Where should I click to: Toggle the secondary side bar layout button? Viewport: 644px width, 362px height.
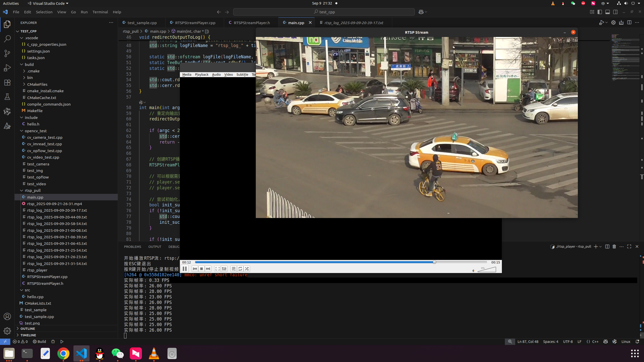(615, 12)
